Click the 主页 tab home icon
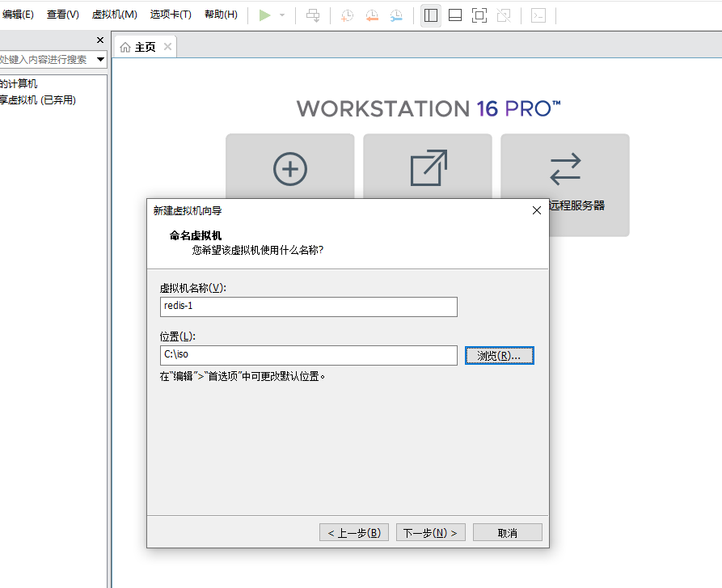The height and width of the screenshot is (588, 722). click(x=125, y=47)
